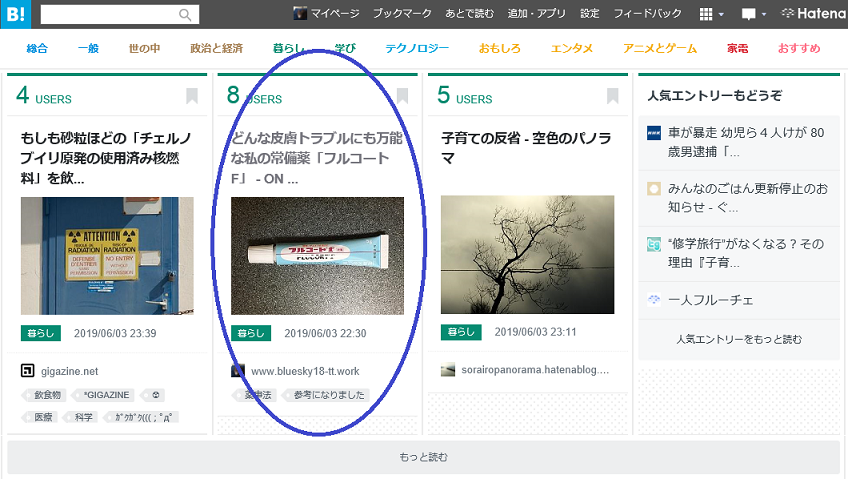Select the 世の中 category tab

144,49
